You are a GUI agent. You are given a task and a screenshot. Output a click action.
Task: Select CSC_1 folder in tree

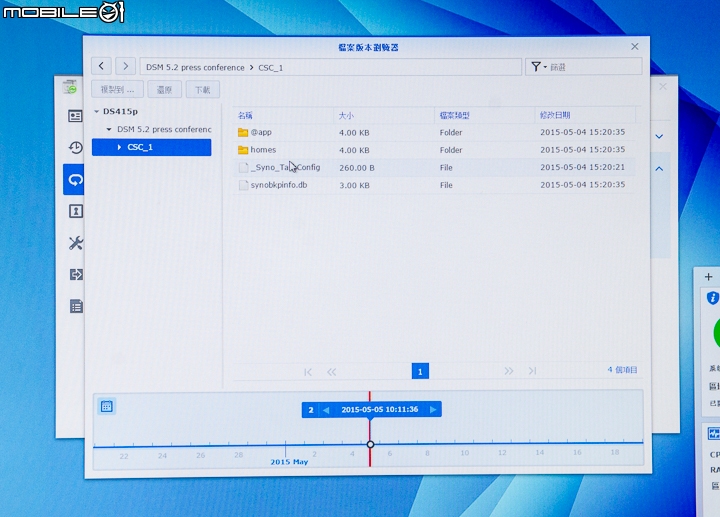[152, 147]
